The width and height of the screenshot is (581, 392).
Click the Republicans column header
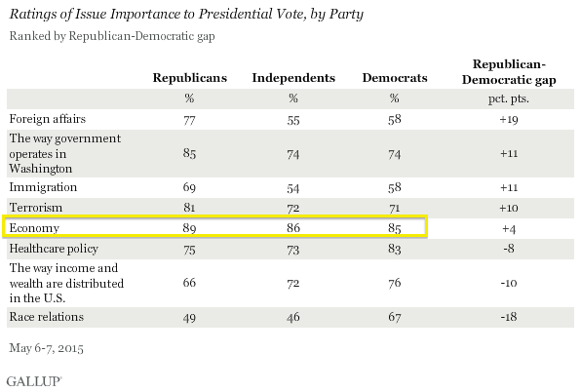pyautogui.click(x=190, y=78)
